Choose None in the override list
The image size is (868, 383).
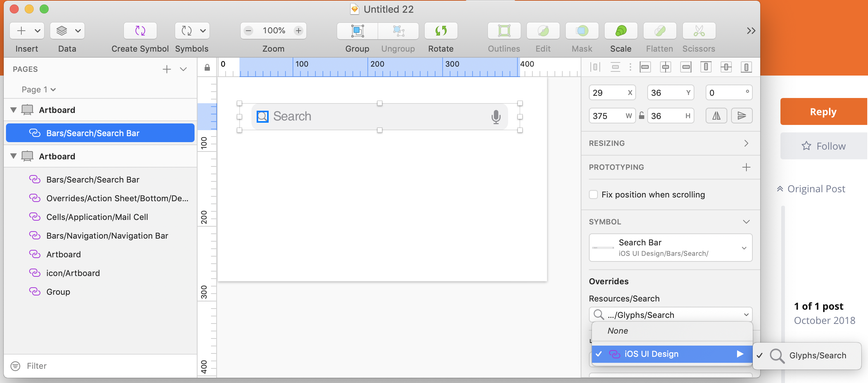click(618, 331)
